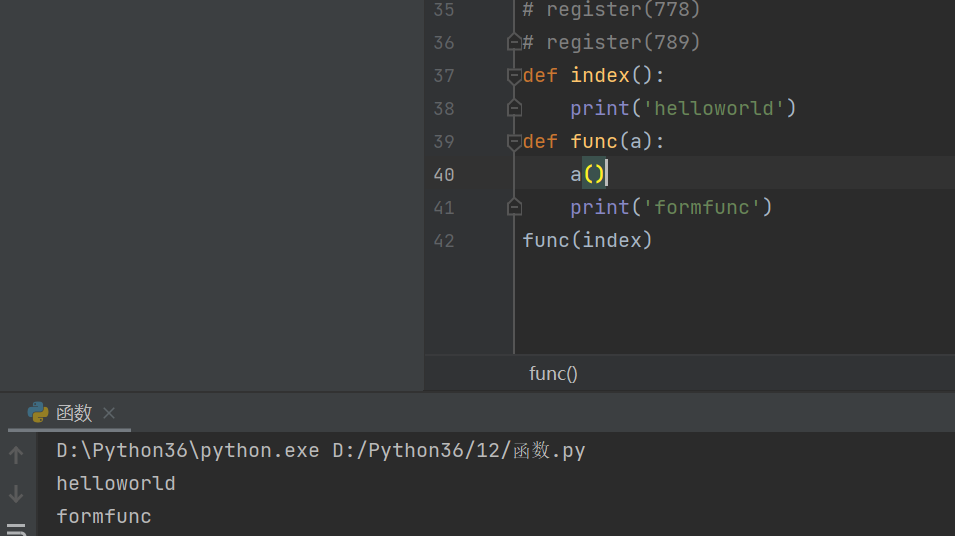Click the python.exe command line in the console
This screenshot has width=955, height=536.
(320, 451)
